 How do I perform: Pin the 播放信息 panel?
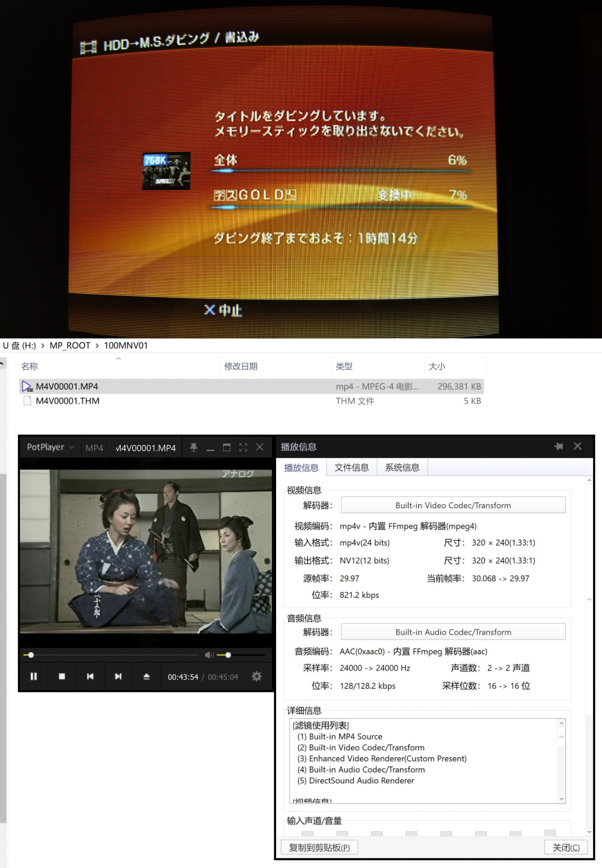pyautogui.click(x=558, y=446)
